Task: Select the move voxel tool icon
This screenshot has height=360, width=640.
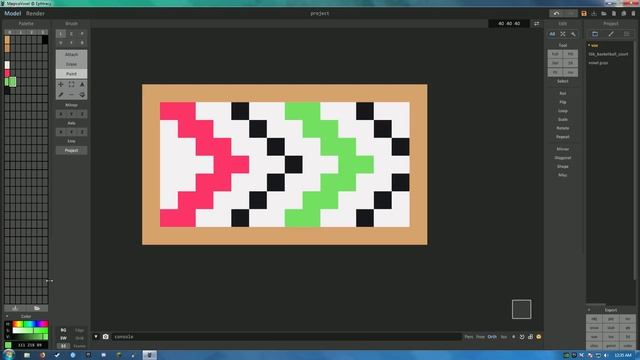Action: (61, 84)
